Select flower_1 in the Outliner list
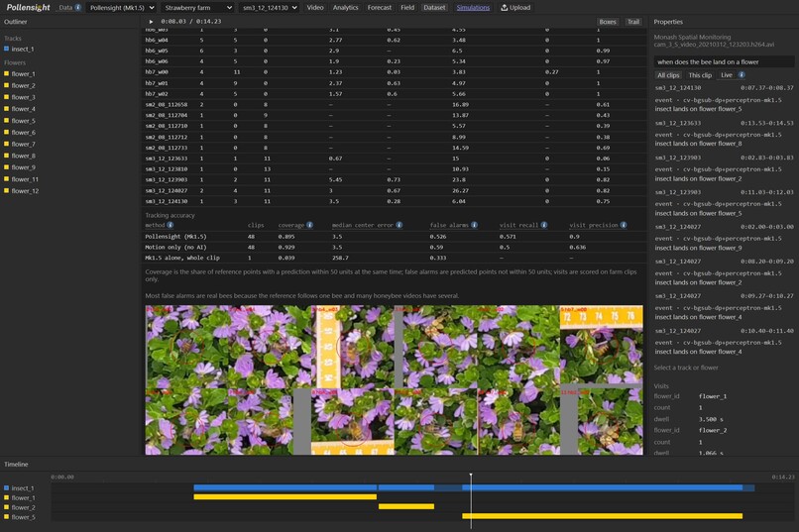Screen dimensions: 799x532 23,74
